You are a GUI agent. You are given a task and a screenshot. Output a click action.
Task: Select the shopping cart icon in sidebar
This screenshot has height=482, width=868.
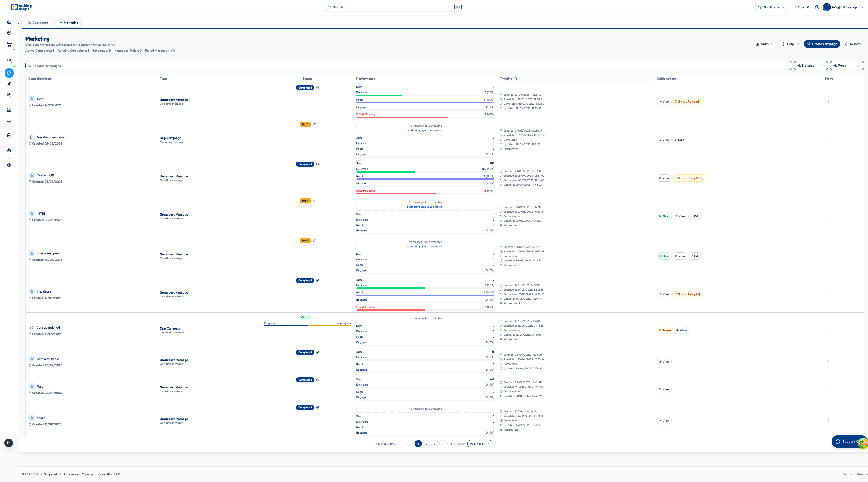(9, 44)
